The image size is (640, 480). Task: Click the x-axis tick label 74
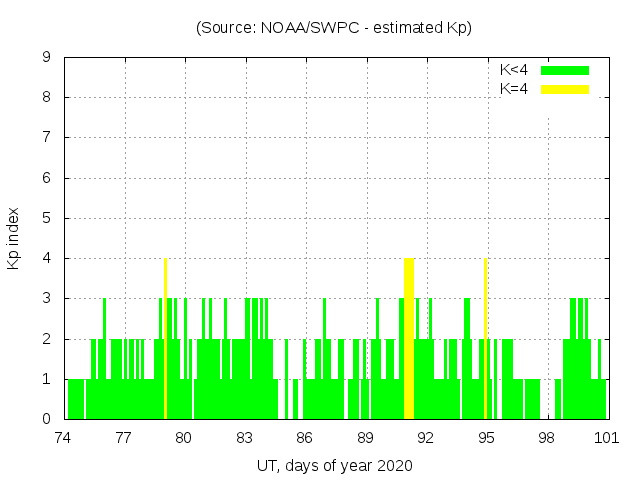click(x=63, y=437)
